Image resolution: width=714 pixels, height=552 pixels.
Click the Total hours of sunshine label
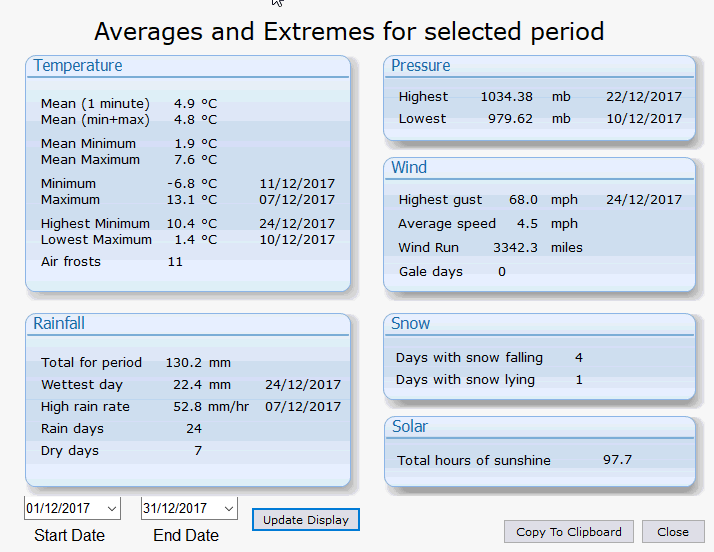pos(474,460)
